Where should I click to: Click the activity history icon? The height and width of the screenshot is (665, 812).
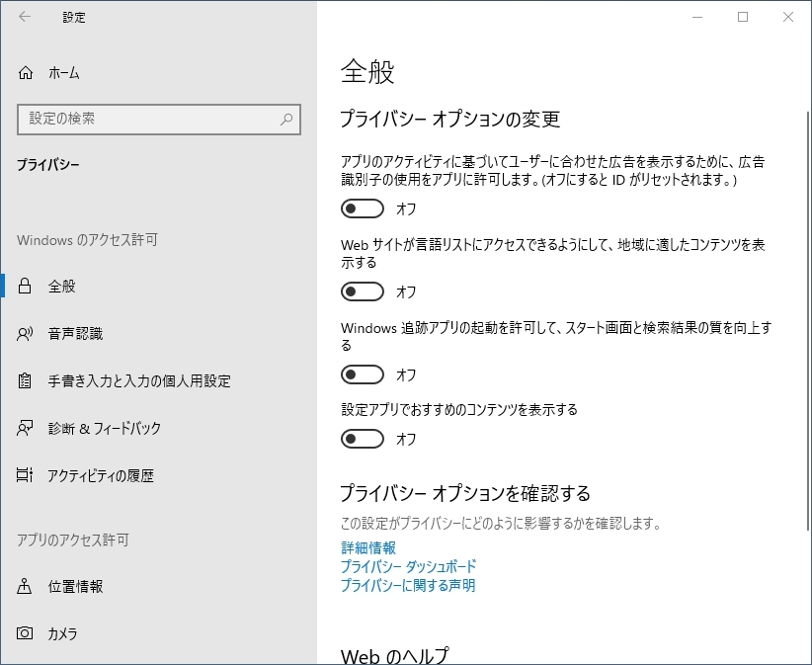(x=25, y=475)
